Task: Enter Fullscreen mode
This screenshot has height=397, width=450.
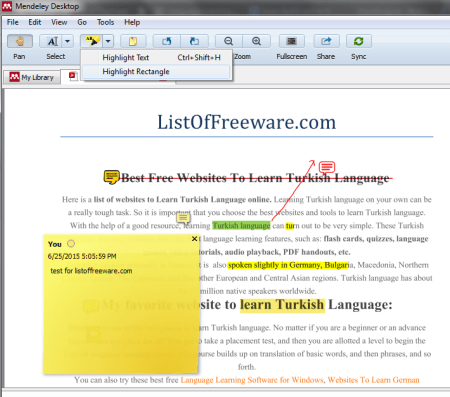Action: [292, 41]
